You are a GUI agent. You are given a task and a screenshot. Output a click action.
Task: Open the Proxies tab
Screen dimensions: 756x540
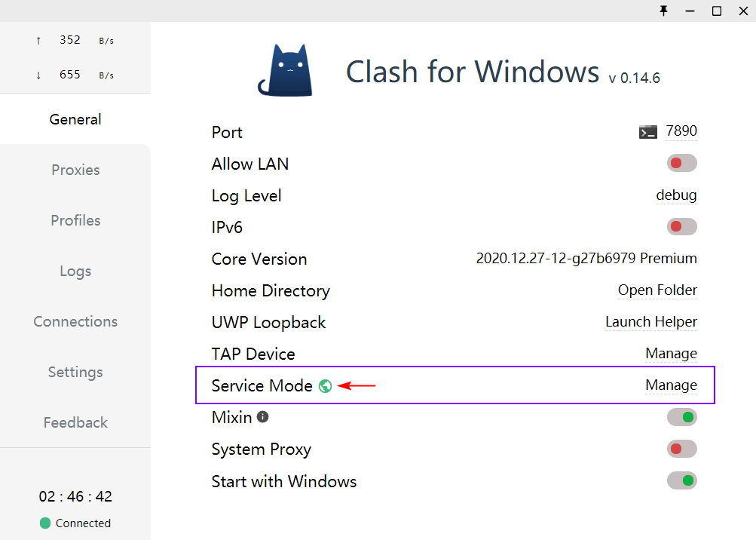click(75, 170)
